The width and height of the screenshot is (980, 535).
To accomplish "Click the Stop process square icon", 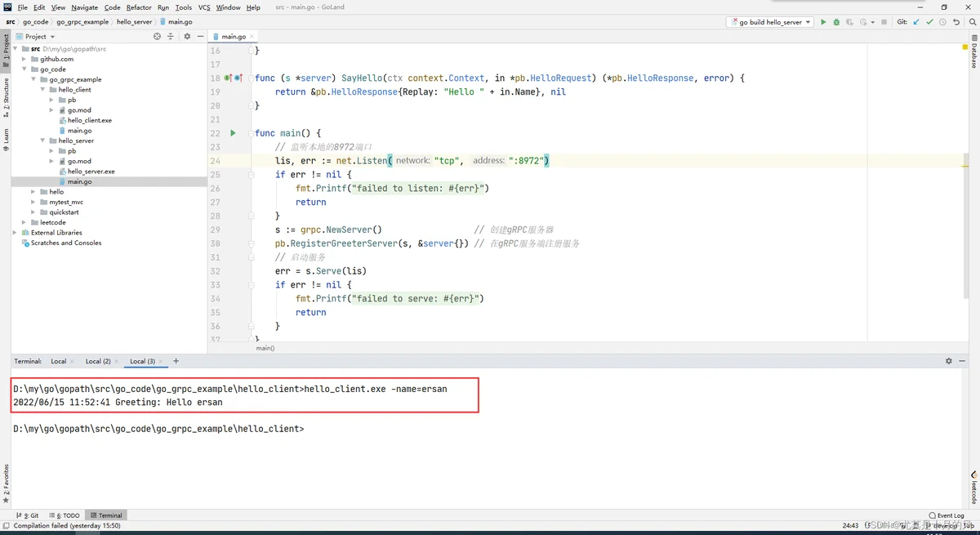I will click(884, 22).
